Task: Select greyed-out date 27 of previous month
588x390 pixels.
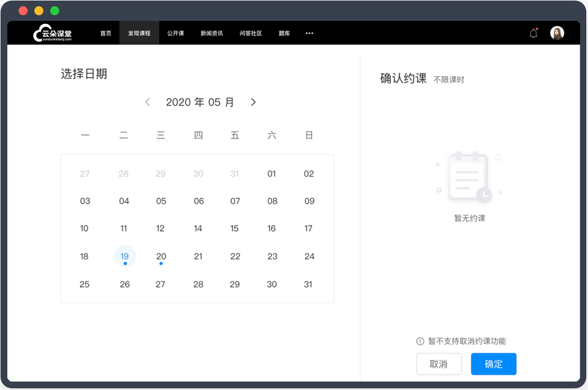Action: [84, 174]
